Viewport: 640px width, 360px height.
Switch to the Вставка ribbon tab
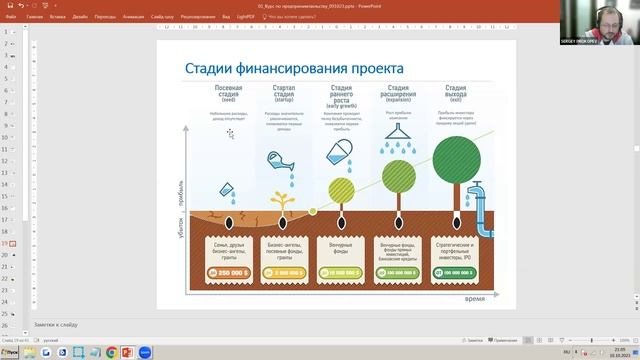58,17
